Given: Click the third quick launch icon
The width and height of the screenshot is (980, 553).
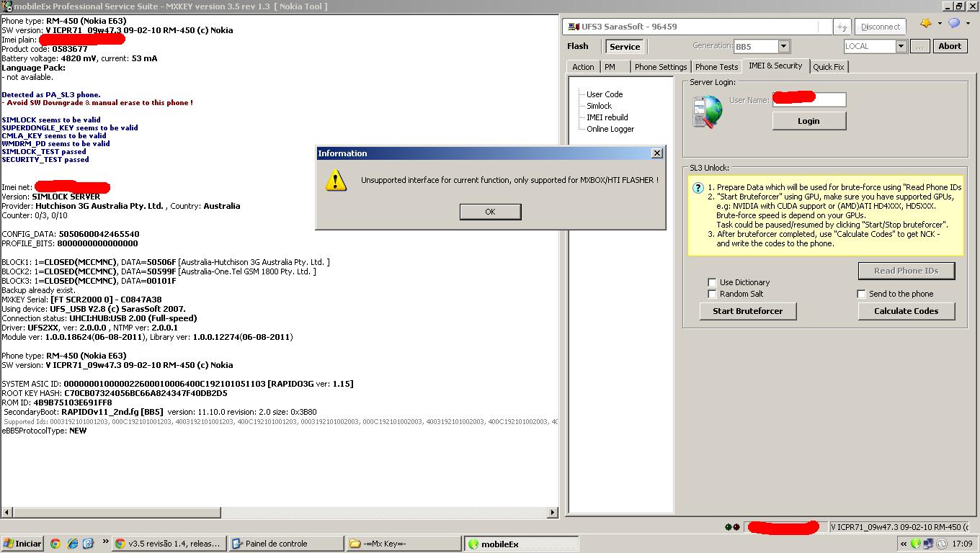Looking at the screenshot, I should pyautogui.click(x=88, y=544).
